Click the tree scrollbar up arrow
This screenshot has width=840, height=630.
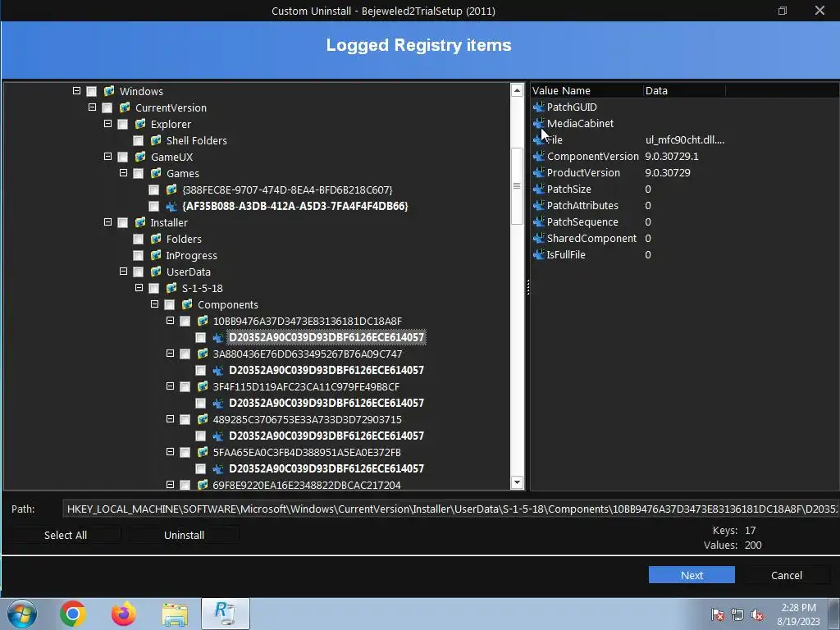(x=517, y=90)
